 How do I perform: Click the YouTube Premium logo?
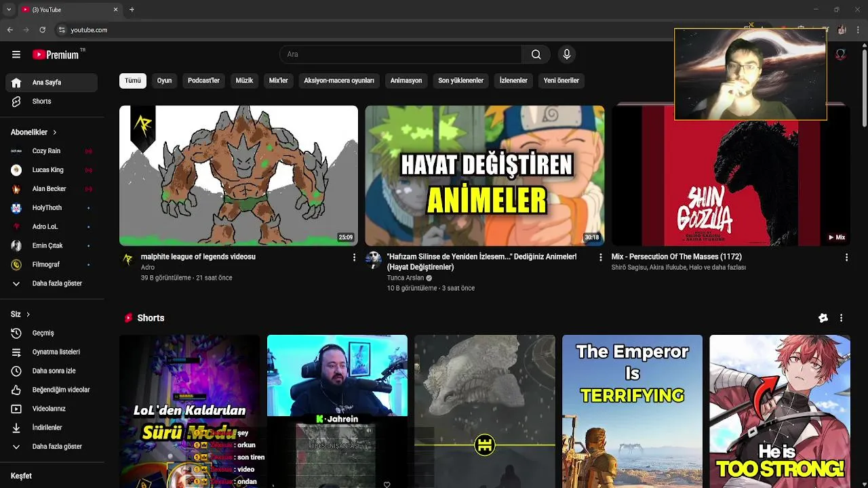click(x=56, y=54)
